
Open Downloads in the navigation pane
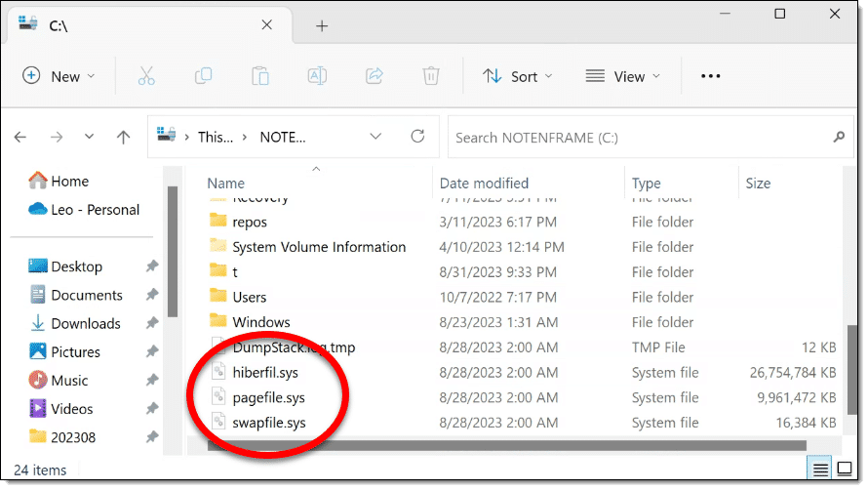click(86, 323)
